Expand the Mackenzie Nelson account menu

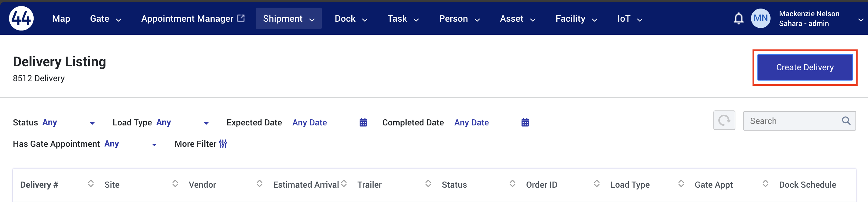[x=860, y=20]
